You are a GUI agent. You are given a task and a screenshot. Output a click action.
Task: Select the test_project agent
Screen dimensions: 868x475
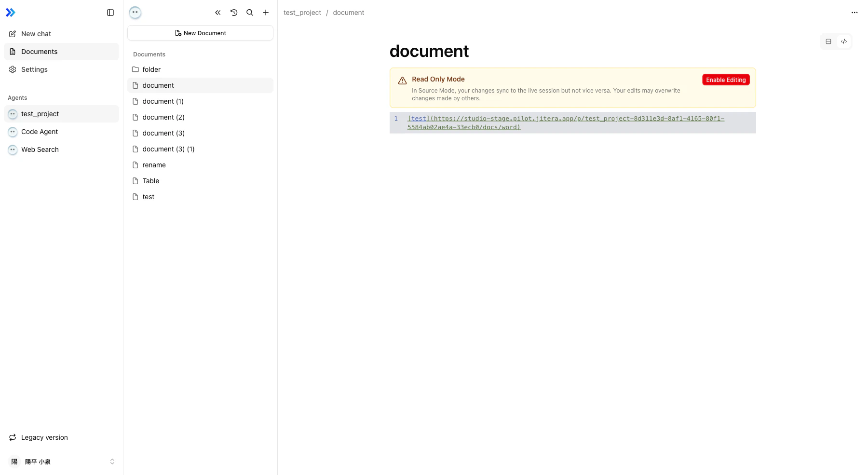click(61, 114)
